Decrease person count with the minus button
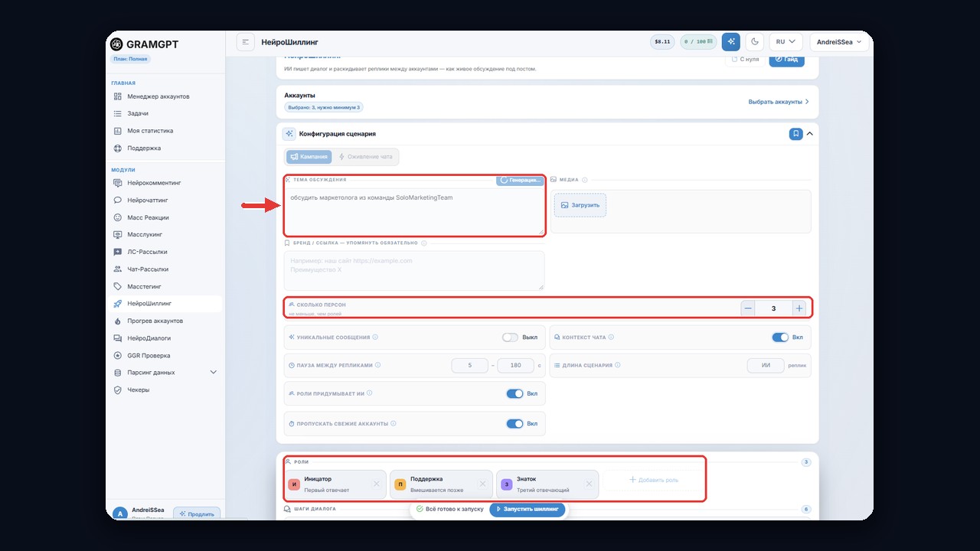Screen dimensions: 980x551 (748, 308)
